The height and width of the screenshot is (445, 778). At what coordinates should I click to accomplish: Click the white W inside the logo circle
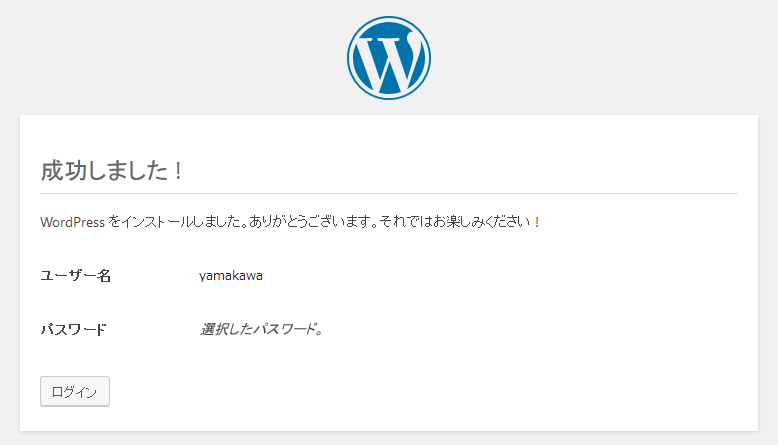(x=389, y=63)
